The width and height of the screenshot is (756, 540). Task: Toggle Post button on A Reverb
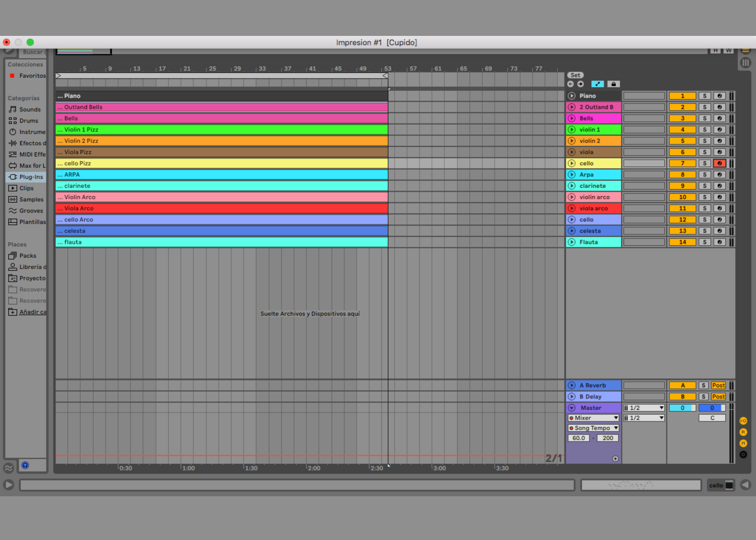click(x=718, y=385)
